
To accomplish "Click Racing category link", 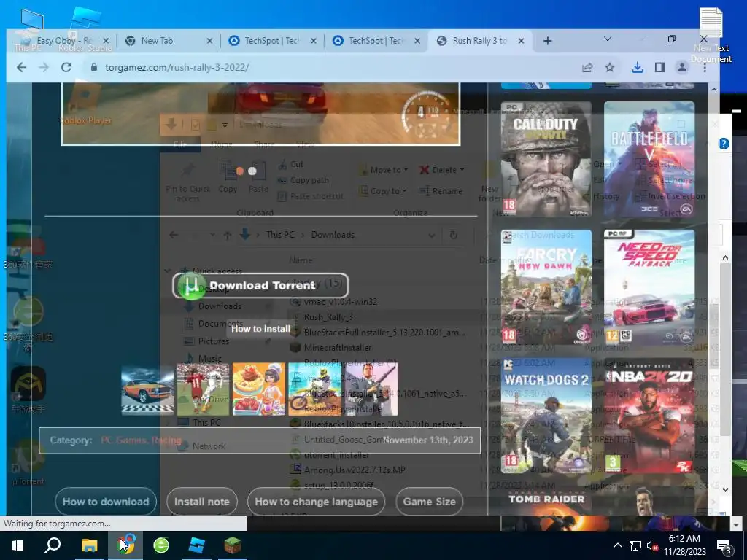I will point(166,440).
